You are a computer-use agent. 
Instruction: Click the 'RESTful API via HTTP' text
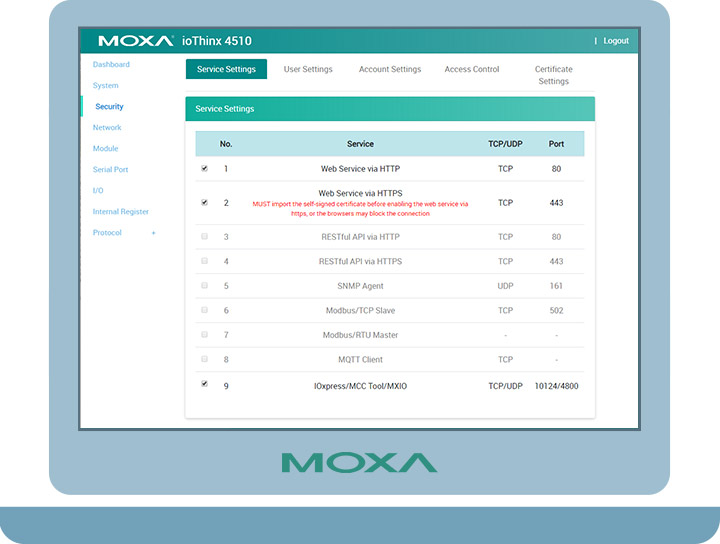360,237
